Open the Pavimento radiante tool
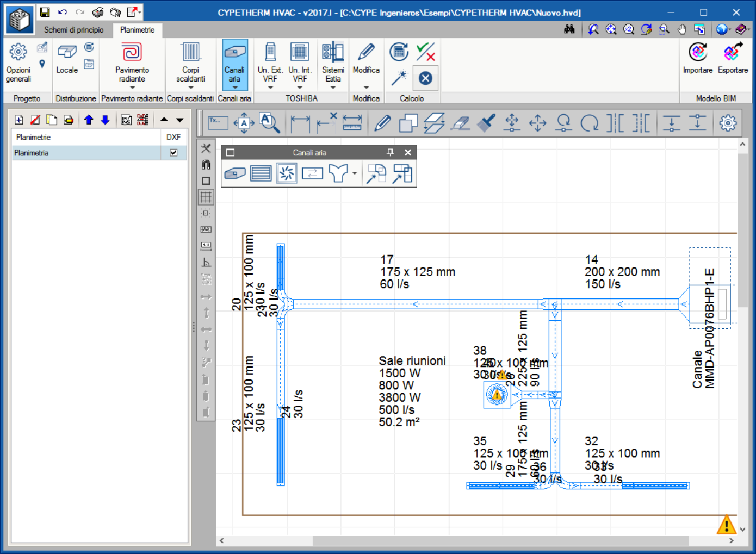Image resolution: width=756 pixels, height=554 pixels. pos(132,63)
